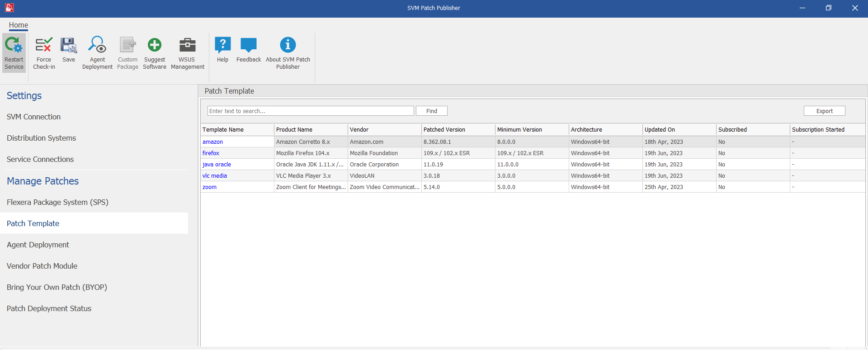Click the Export button
Viewport: 868px width, 350px height.
825,111
